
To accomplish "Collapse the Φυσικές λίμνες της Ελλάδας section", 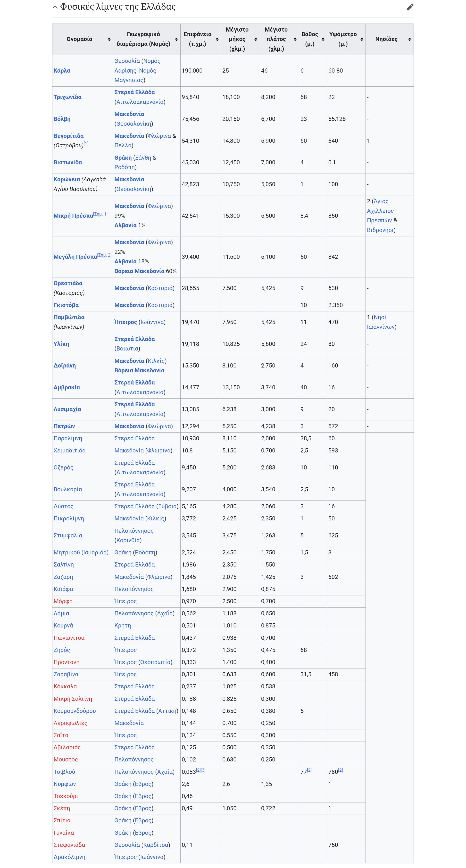I will point(55,7).
